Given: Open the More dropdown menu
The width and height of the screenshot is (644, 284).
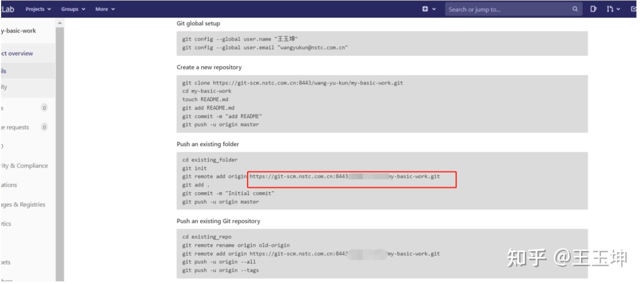Looking at the screenshot, I should pos(105,9).
